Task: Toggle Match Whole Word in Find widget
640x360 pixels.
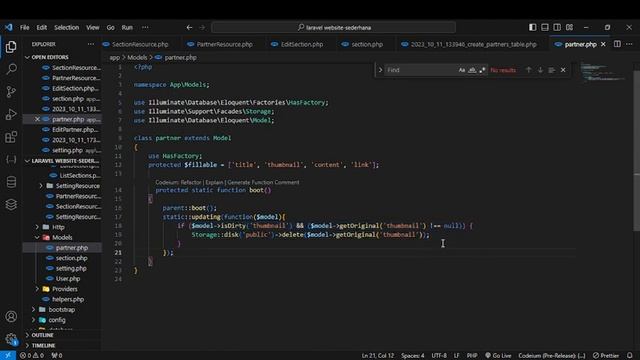Action: 472,70
